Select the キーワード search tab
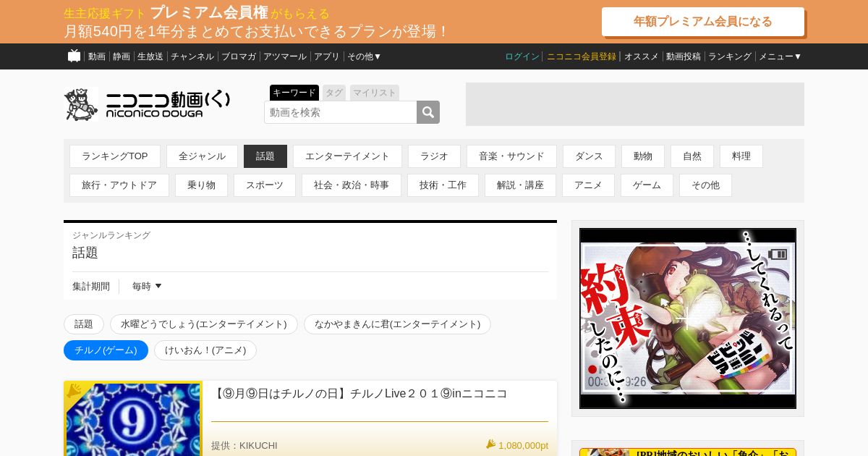868x456 pixels. click(294, 93)
